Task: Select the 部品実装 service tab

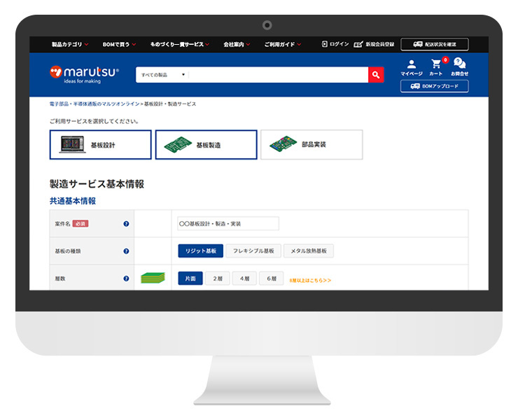Action: (311, 145)
